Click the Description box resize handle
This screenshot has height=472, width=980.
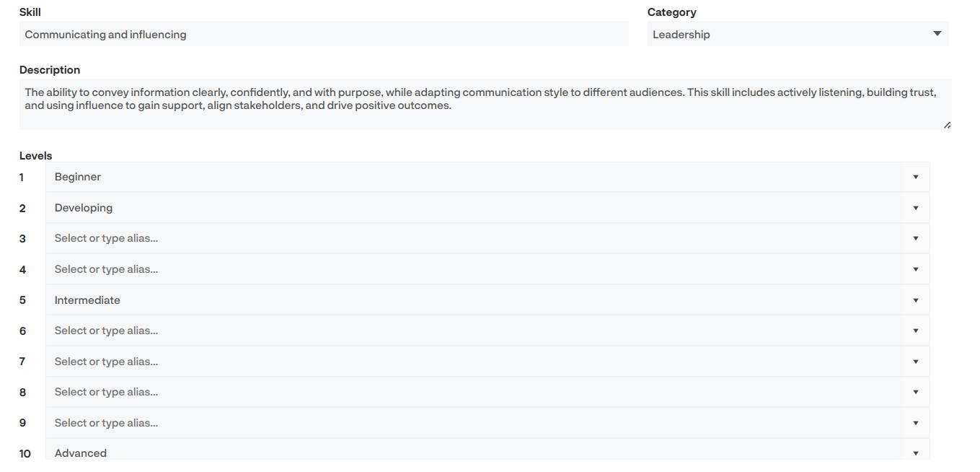tap(947, 125)
